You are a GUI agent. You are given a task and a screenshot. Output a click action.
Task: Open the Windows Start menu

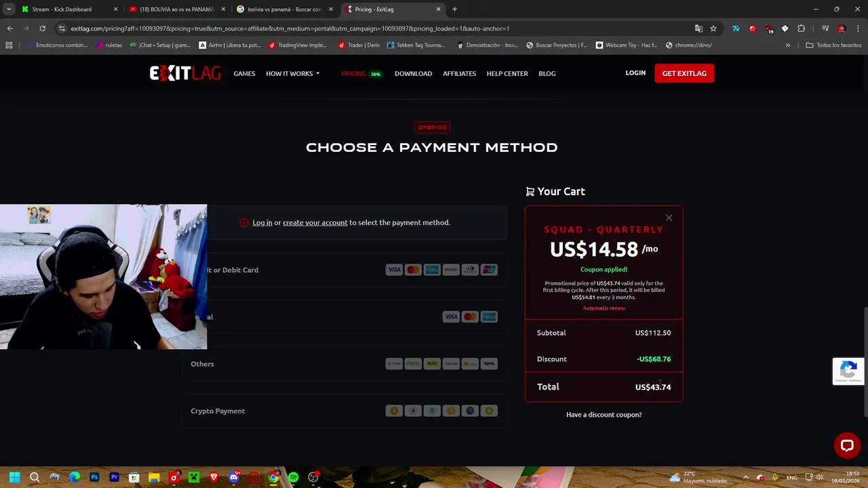tap(14, 477)
